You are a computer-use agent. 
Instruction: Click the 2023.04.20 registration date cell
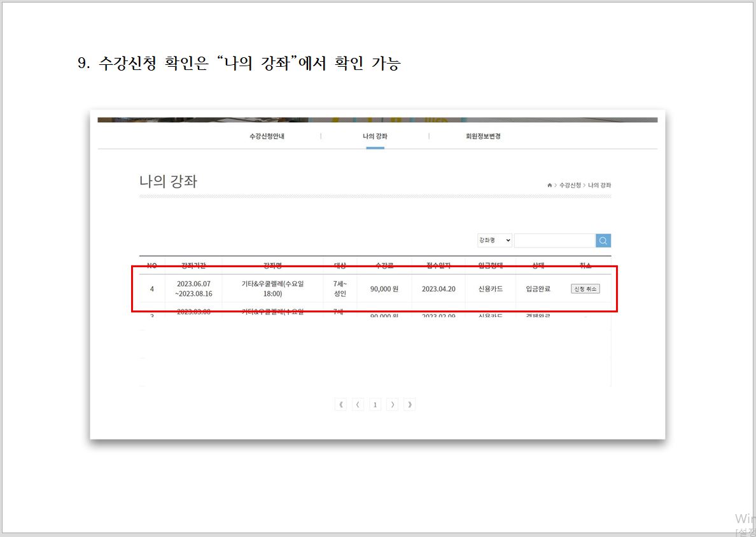pos(438,289)
